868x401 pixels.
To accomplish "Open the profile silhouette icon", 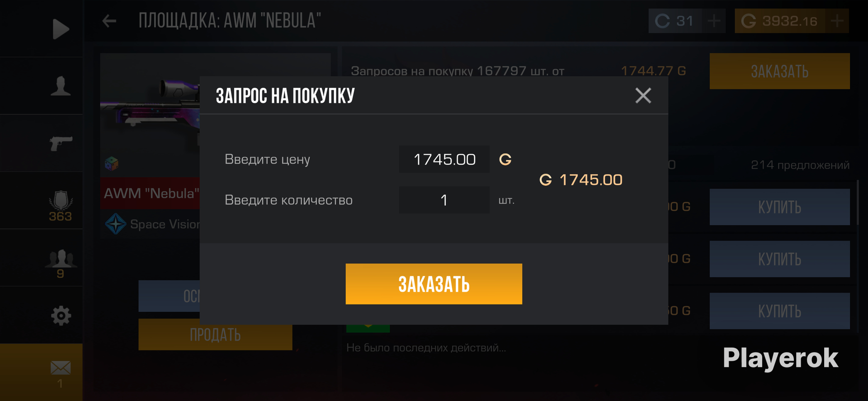I will click(61, 86).
